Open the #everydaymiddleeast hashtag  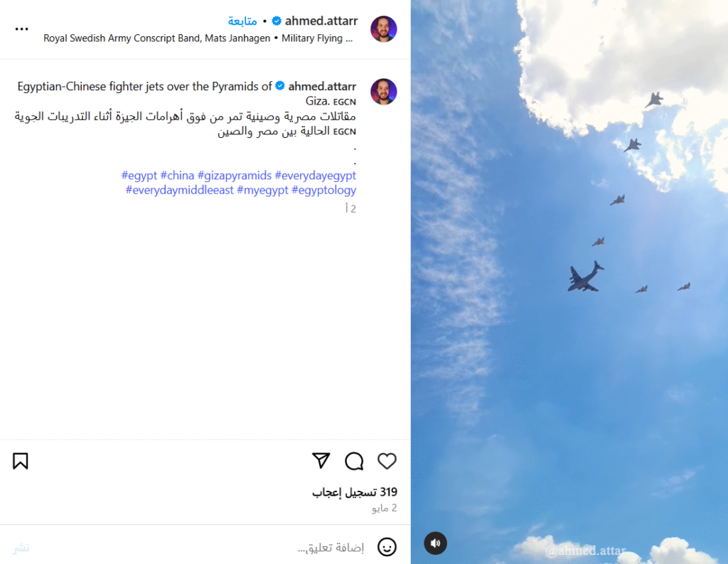point(179,190)
